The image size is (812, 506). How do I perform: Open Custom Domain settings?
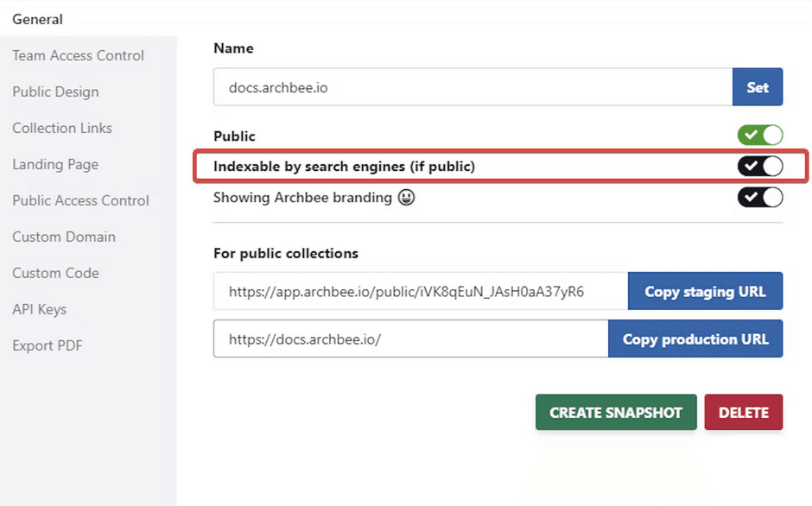[x=64, y=237]
